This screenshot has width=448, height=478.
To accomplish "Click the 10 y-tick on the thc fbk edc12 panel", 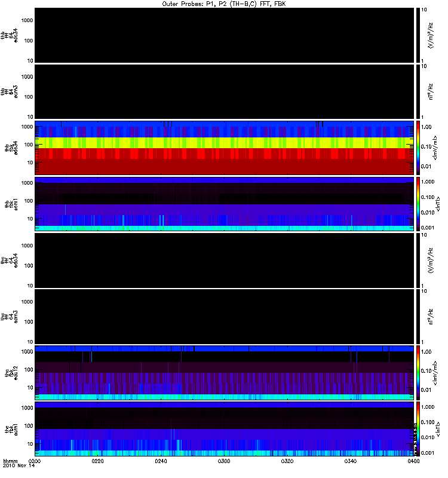I will tap(30, 388).
